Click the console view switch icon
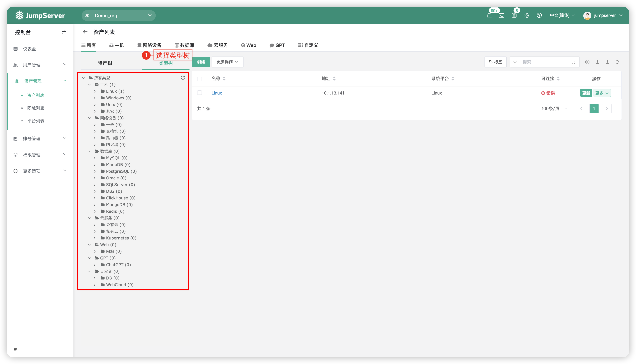Viewport: 636px width, 364px height. (x=64, y=32)
